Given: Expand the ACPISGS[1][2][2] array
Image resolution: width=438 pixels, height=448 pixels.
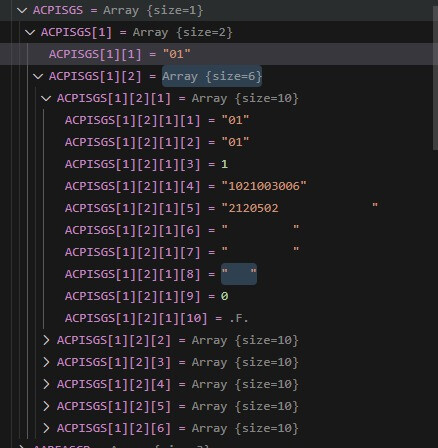Looking at the screenshot, I should 46,340.
